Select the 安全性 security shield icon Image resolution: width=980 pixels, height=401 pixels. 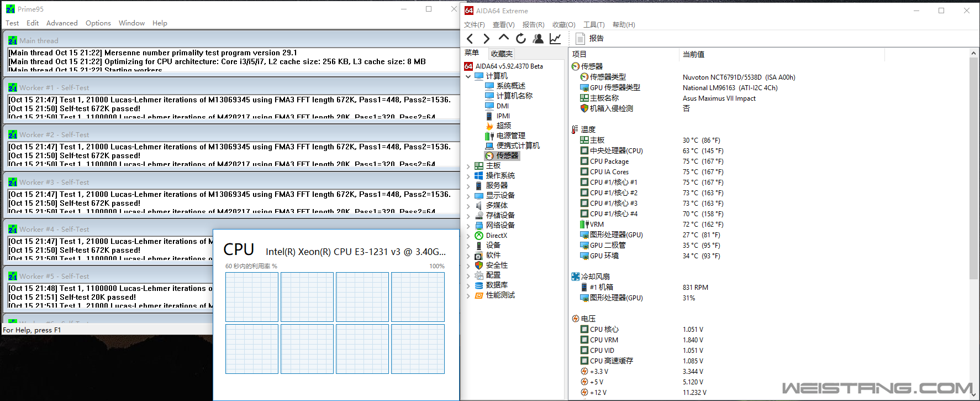pyautogui.click(x=479, y=265)
